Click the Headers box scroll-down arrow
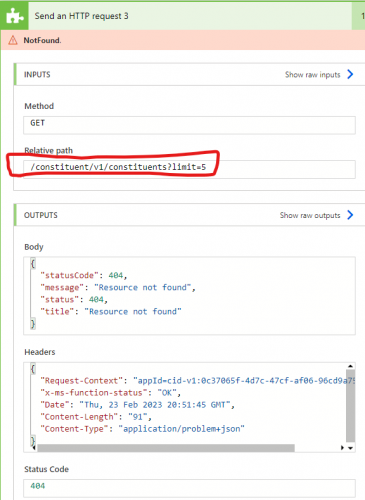The height and width of the screenshot is (500, 365). 350,448
